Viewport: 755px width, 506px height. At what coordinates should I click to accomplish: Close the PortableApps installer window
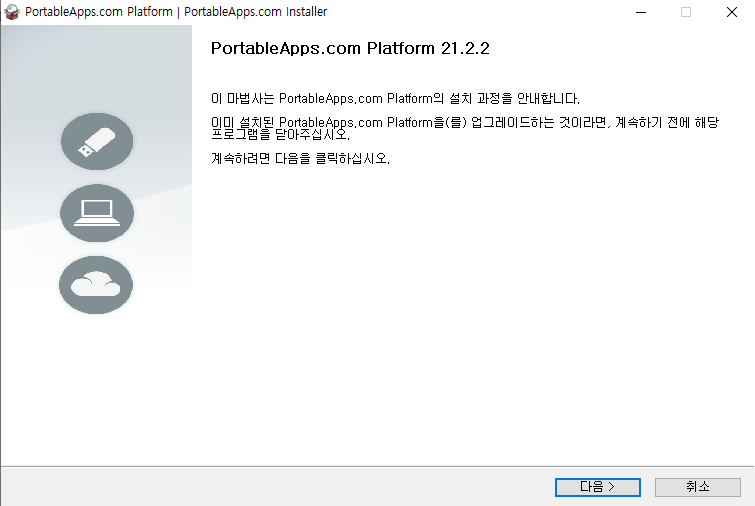pyautogui.click(x=731, y=12)
